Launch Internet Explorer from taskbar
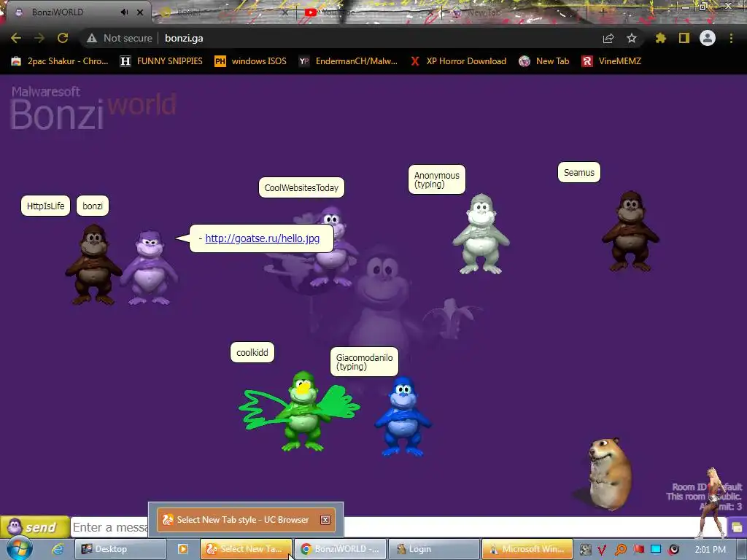747x560 pixels. pos(58,549)
